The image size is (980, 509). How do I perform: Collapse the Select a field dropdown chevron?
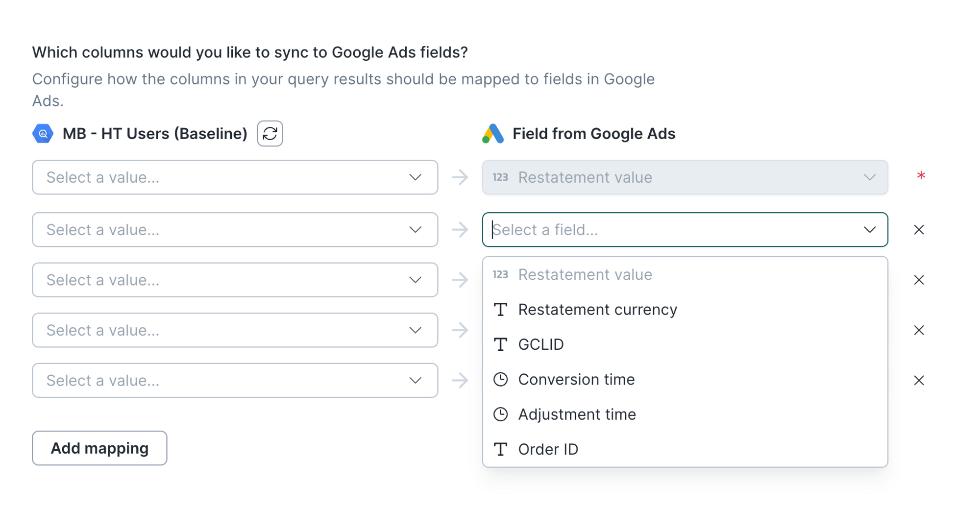point(870,230)
